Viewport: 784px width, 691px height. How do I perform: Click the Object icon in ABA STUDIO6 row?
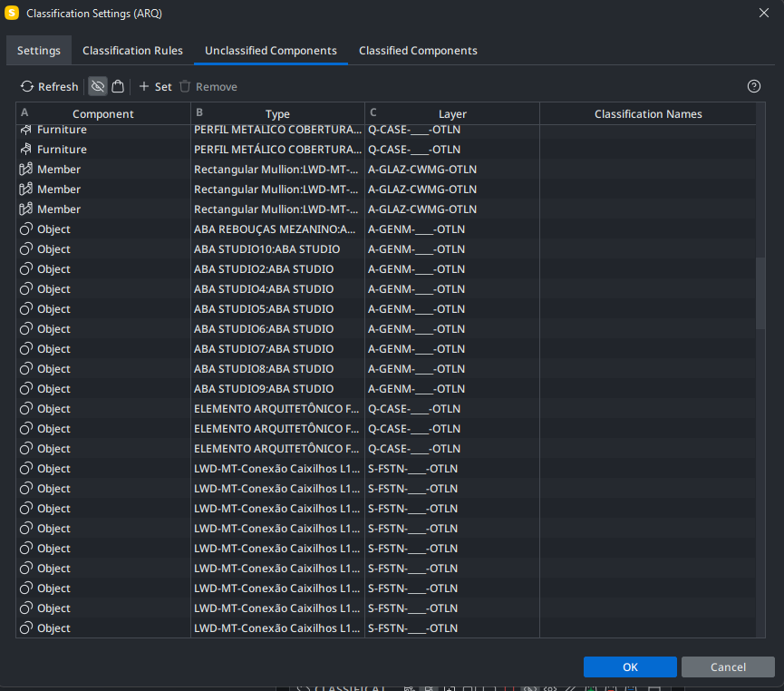point(26,329)
